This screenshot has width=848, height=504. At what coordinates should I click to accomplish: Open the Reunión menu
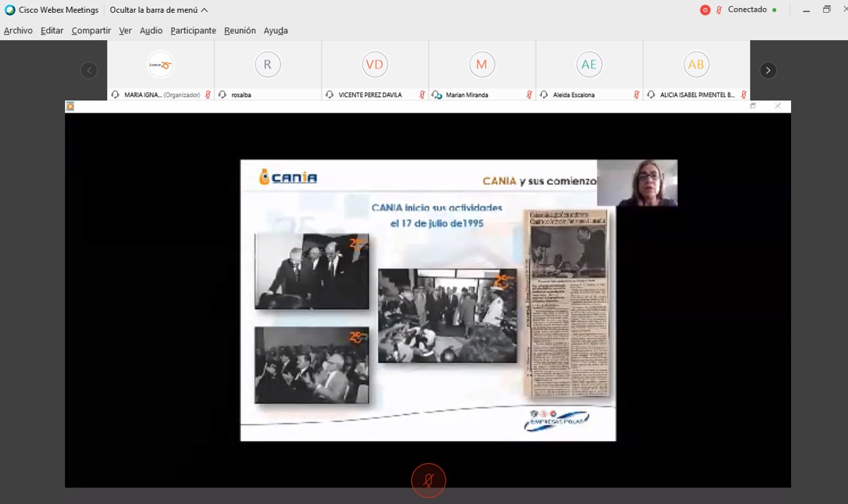tap(240, 30)
